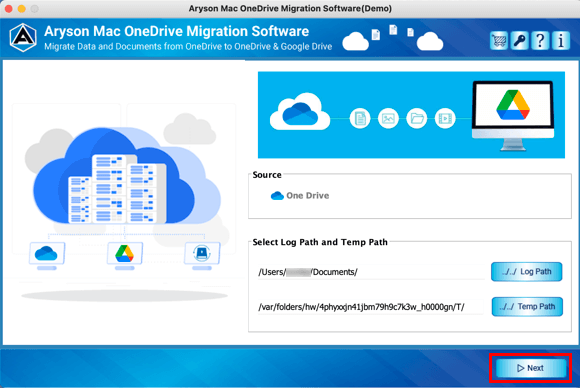Open help via question mark icon
The width and height of the screenshot is (580, 388).
coord(540,40)
